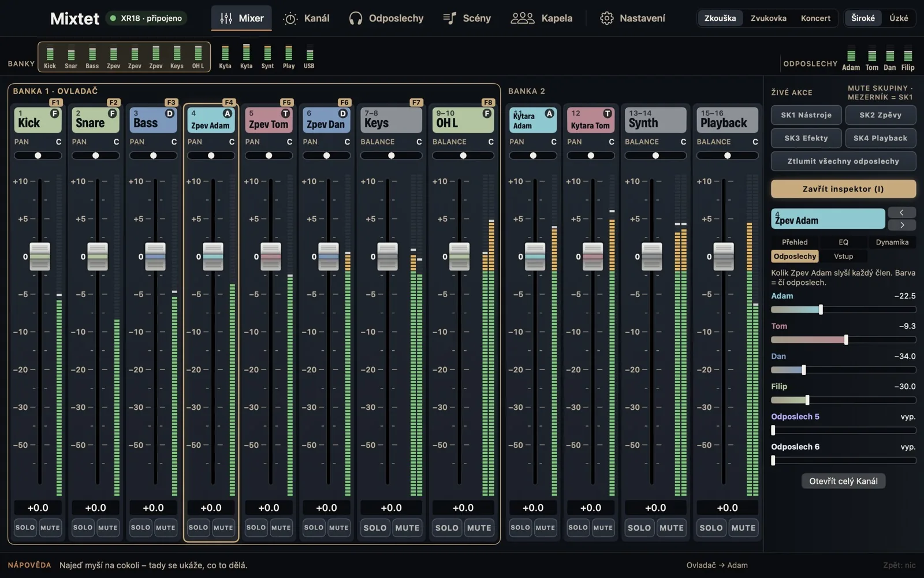Viewport: 924px width, 578px height.
Task: Solo the Kick channel
Action: [25, 528]
